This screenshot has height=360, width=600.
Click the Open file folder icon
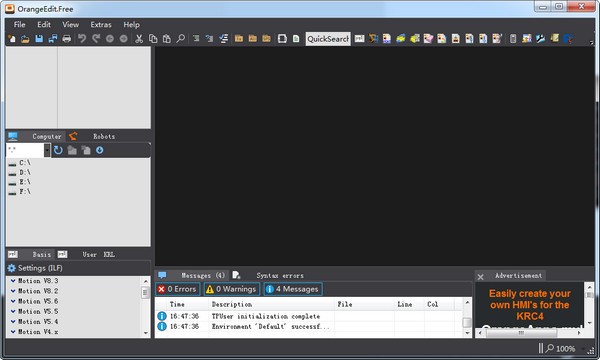coord(25,39)
